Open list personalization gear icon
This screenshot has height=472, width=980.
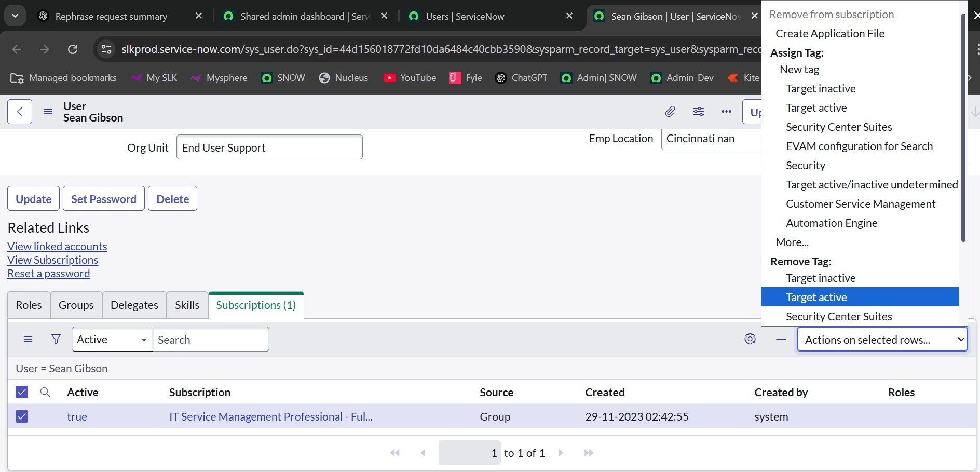point(750,339)
